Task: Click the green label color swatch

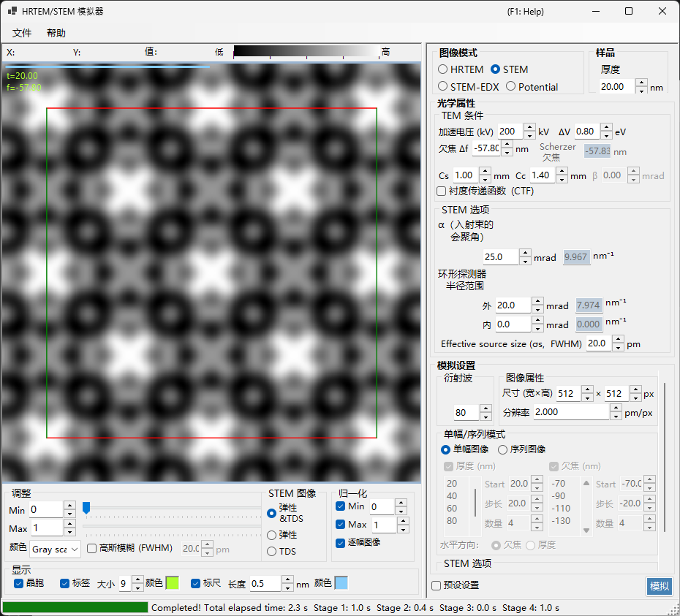Action: pyautogui.click(x=172, y=583)
